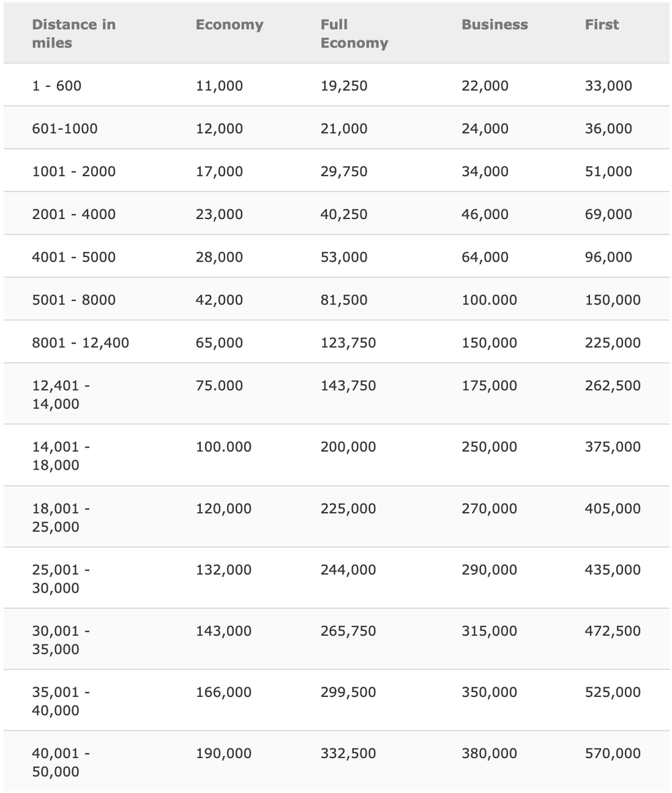
Task: Click the 29,750 Full Economy value
Action: tap(344, 171)
